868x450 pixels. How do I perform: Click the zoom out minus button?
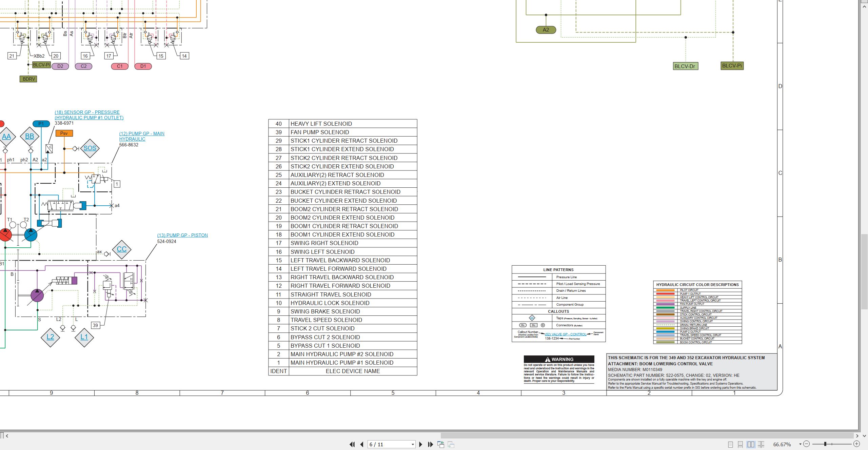tap(807, 444)
